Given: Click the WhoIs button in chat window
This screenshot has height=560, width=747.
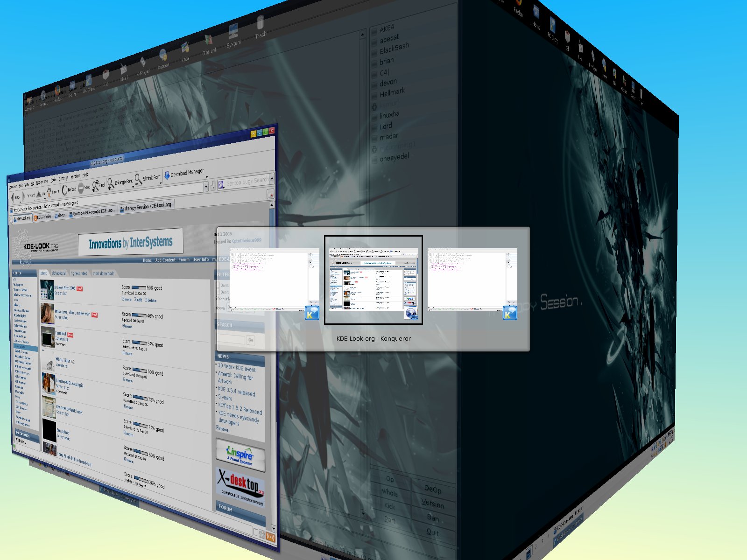Looking at the screenshot, I should point(390,492).
